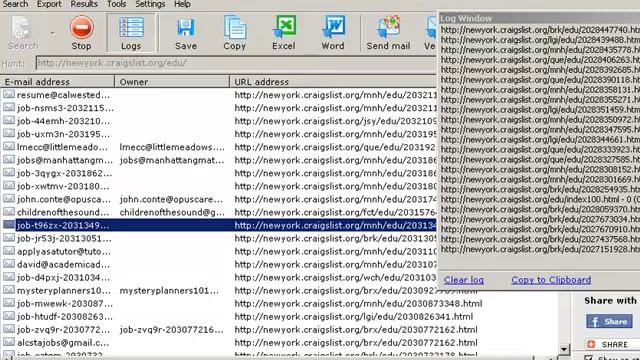This screenshot has height=360, width=640.
Task: Select mysteryplanners10... email entry
Action: [x=64, y=291]
